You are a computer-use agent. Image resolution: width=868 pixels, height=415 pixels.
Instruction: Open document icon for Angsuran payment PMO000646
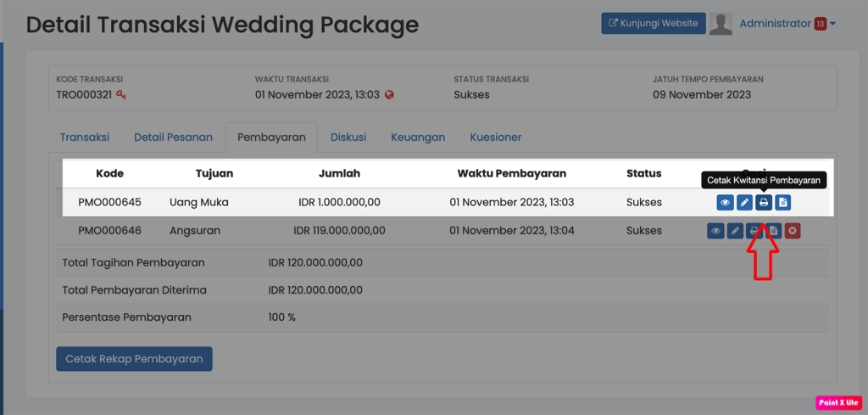tap(773, 231)
